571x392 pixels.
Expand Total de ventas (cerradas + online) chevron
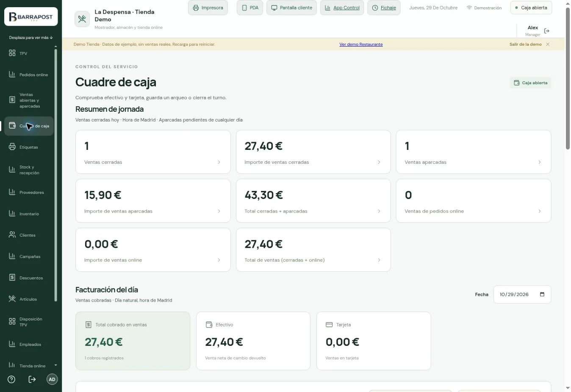pyautogui.click(x=379, y=260)
